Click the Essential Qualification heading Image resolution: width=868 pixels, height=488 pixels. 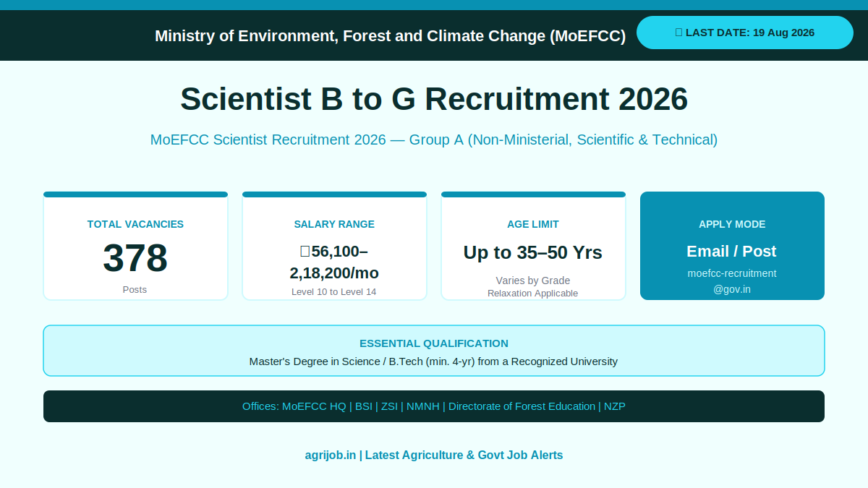[434, 343]
